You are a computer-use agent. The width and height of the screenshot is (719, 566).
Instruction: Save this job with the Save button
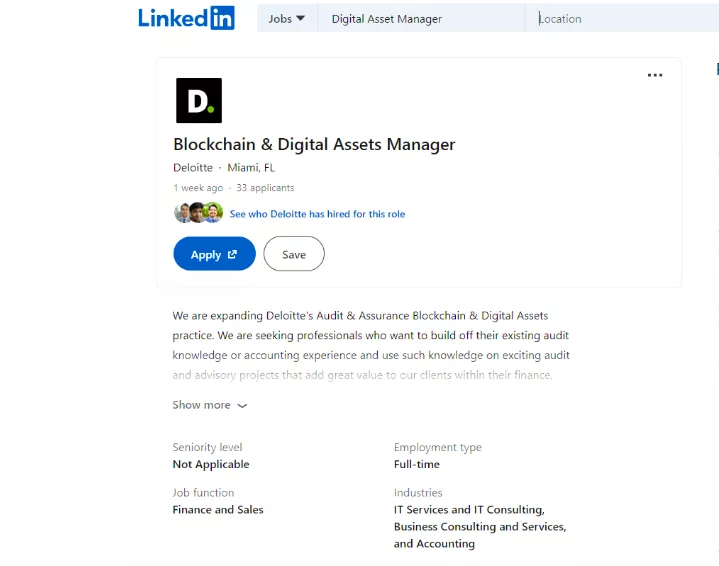[x=294, y=254]
